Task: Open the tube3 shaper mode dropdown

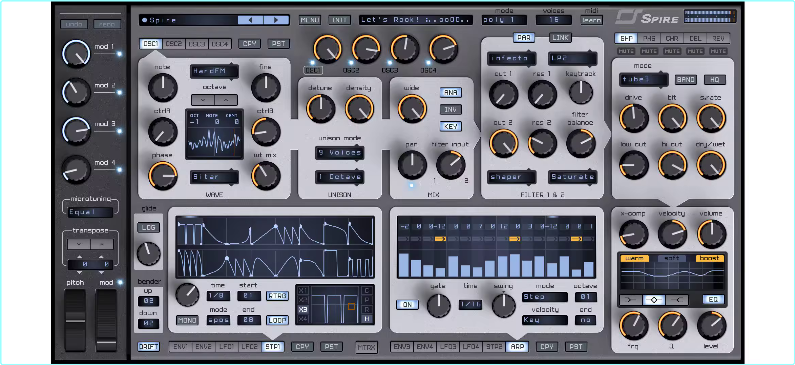Action: point(644,80)
